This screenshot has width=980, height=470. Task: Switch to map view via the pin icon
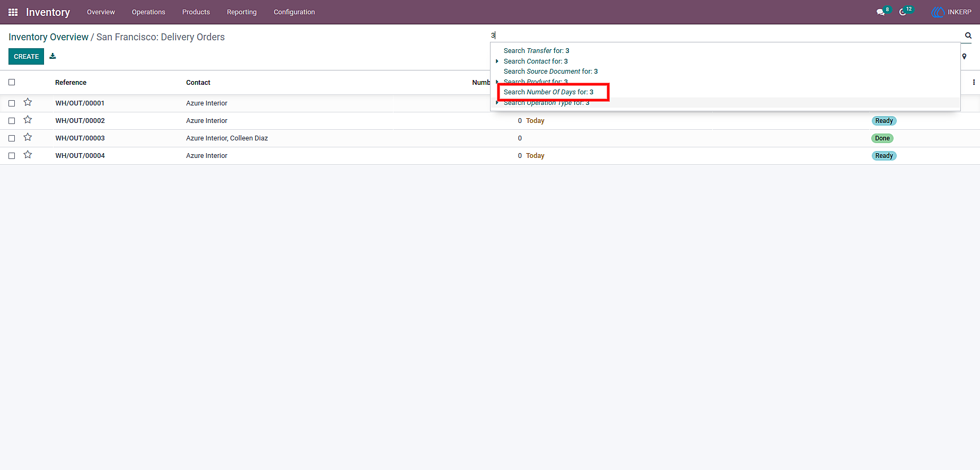[964, 56]
